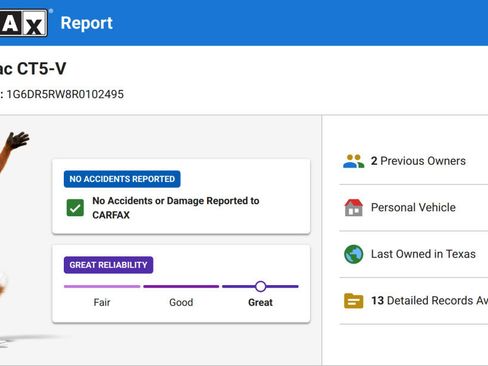Click the Report title in the header
Image resolution: width=488 pixels, height=366 pixels.
point(87,23)
